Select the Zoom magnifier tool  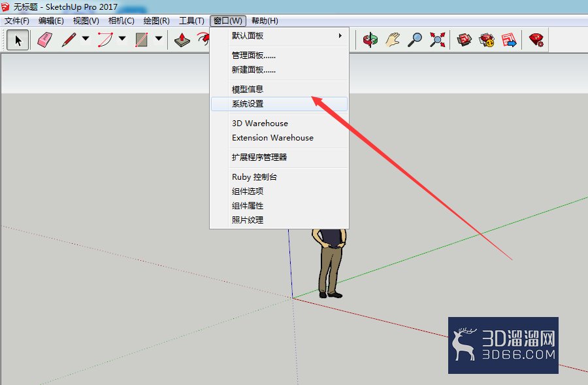[x=415, y=39]
